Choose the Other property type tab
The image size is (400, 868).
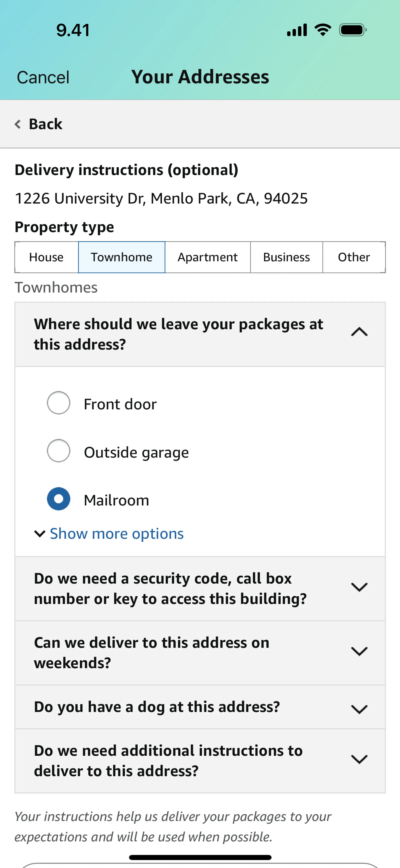pyautogui.click(x=354, y=257)
